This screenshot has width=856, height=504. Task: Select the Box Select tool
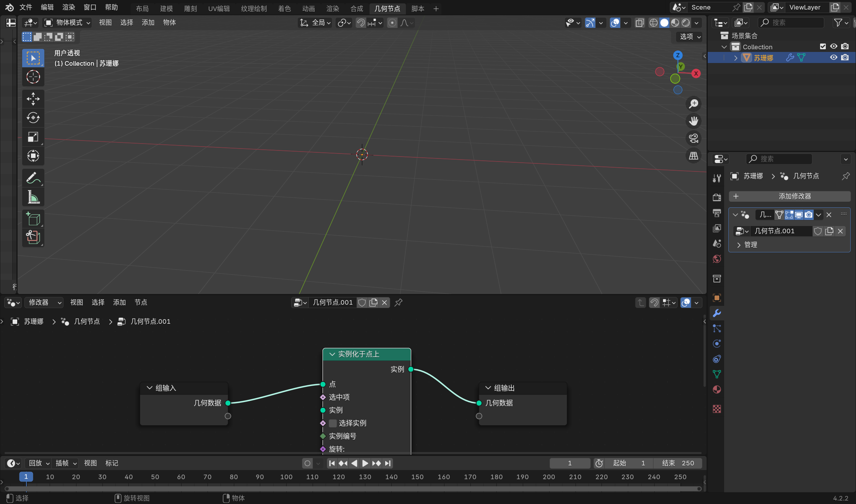point(33,58)
